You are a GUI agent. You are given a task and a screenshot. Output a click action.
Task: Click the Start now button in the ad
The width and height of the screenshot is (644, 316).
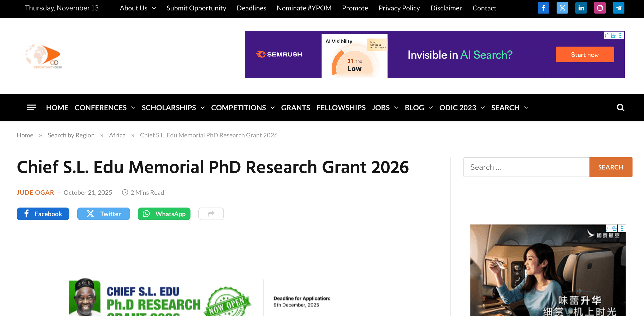pyautogui.click(x=585, y=54)
